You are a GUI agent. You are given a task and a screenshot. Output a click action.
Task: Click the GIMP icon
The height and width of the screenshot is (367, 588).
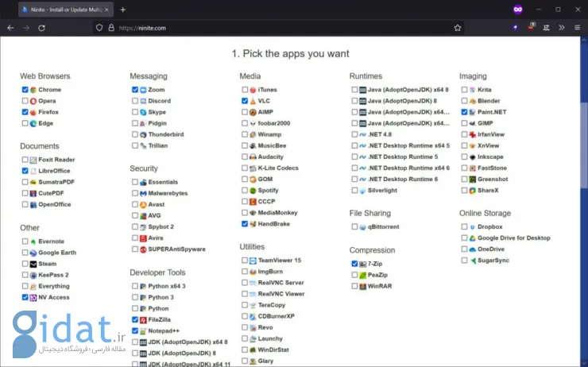(473, 124)
